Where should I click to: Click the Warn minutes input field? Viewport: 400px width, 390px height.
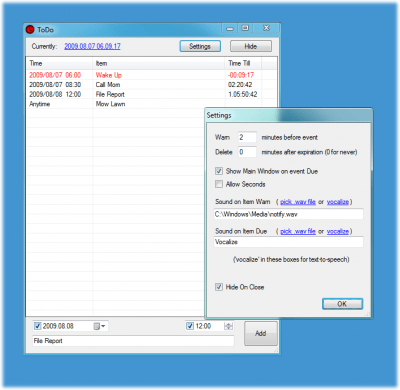pos(247,137)
